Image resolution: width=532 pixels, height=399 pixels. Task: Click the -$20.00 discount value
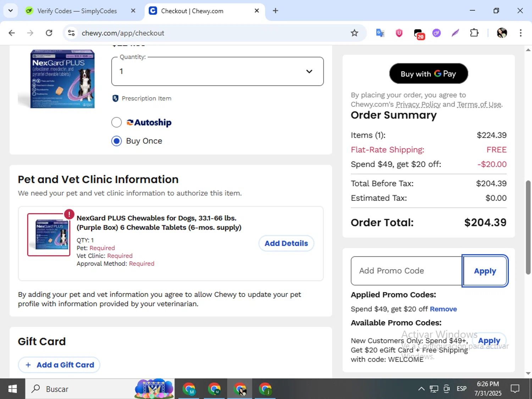pos(492,164)
